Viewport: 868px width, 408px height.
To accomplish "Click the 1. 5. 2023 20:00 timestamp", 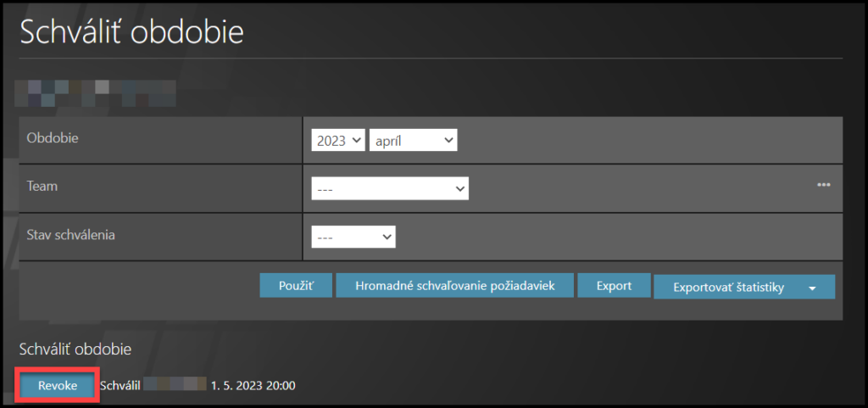I will (253, 386).
